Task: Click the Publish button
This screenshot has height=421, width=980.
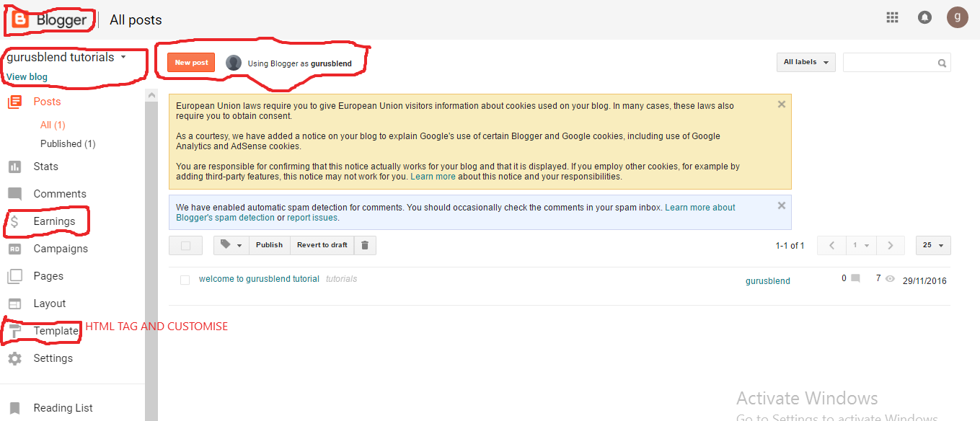Action: [x=269, y=245]
